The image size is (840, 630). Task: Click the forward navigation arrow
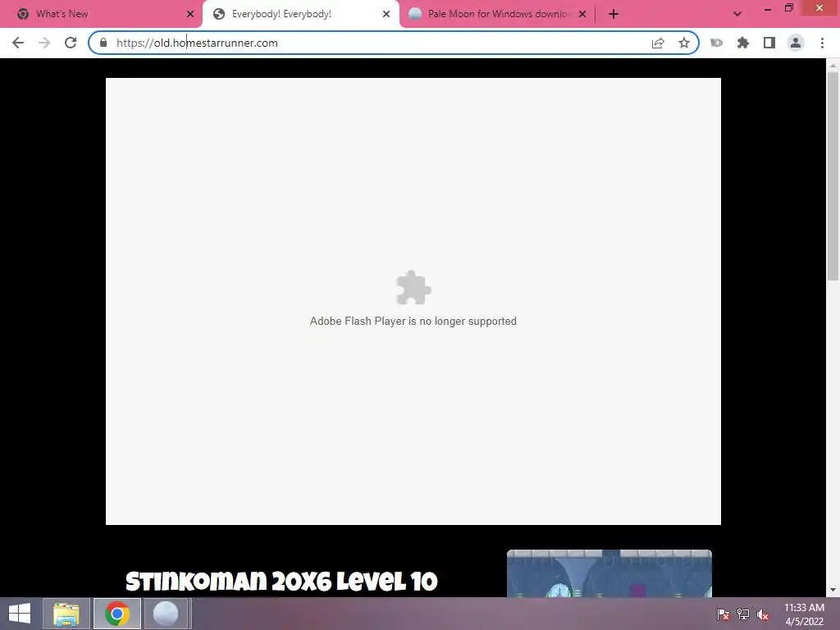(x=44, y=43)
